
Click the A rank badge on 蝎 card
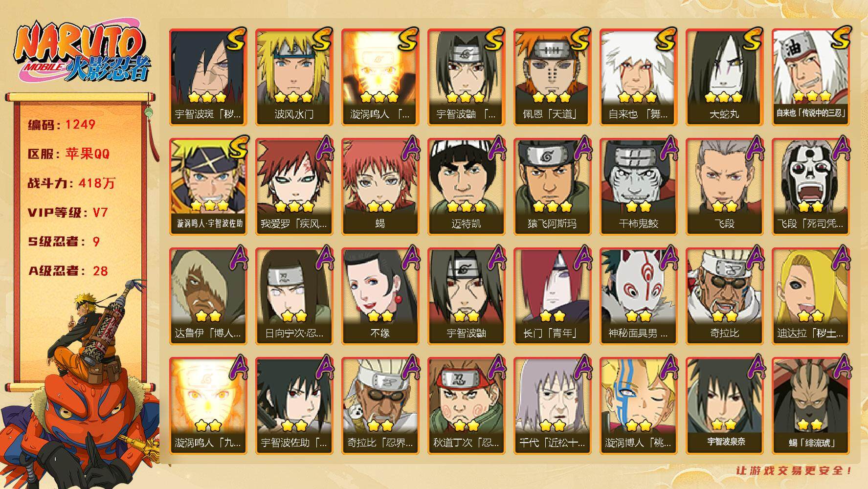[411, 148]
